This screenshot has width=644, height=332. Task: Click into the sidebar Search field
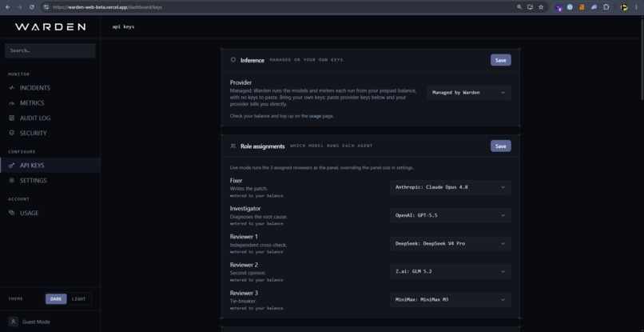pos(50,50)
